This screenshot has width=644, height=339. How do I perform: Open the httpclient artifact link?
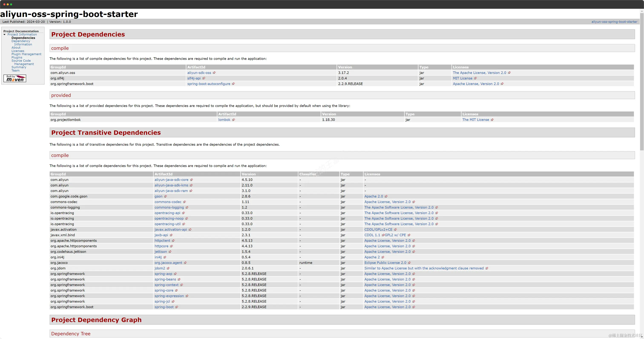(x=162, y=241)
